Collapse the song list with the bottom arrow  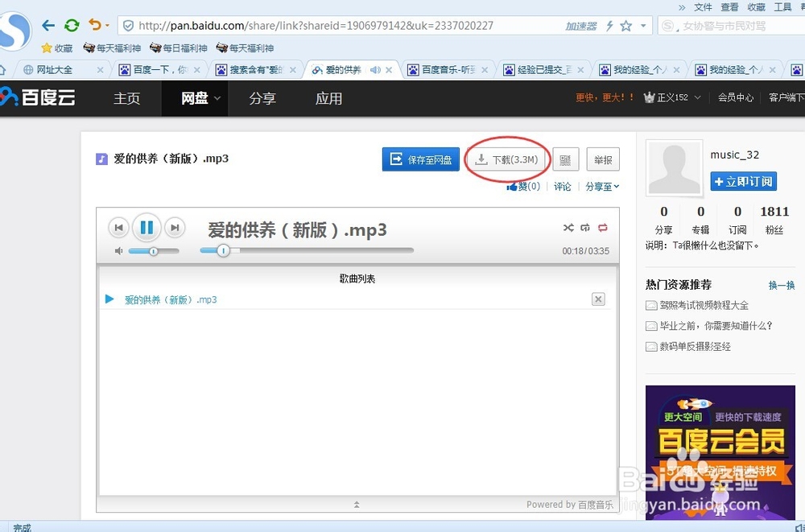coord(357,505)
